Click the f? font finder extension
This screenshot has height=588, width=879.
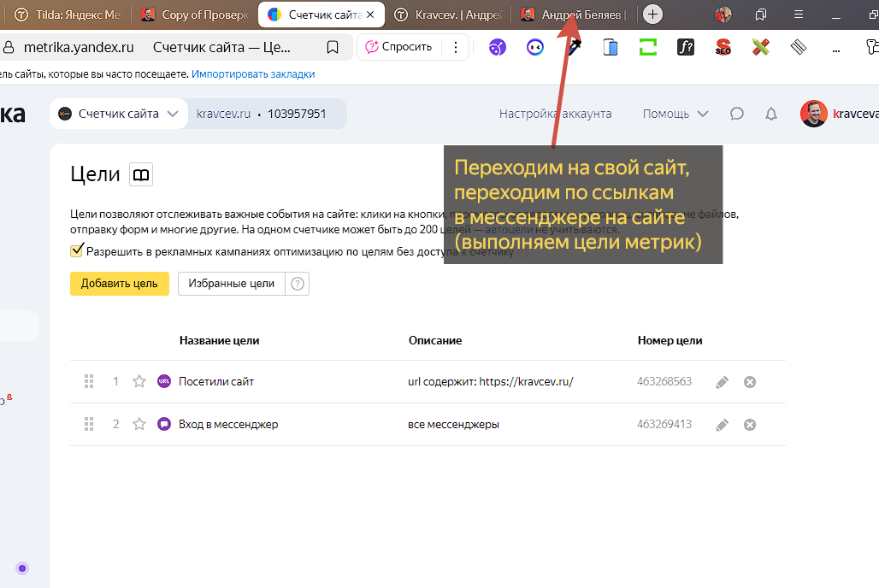686,48
